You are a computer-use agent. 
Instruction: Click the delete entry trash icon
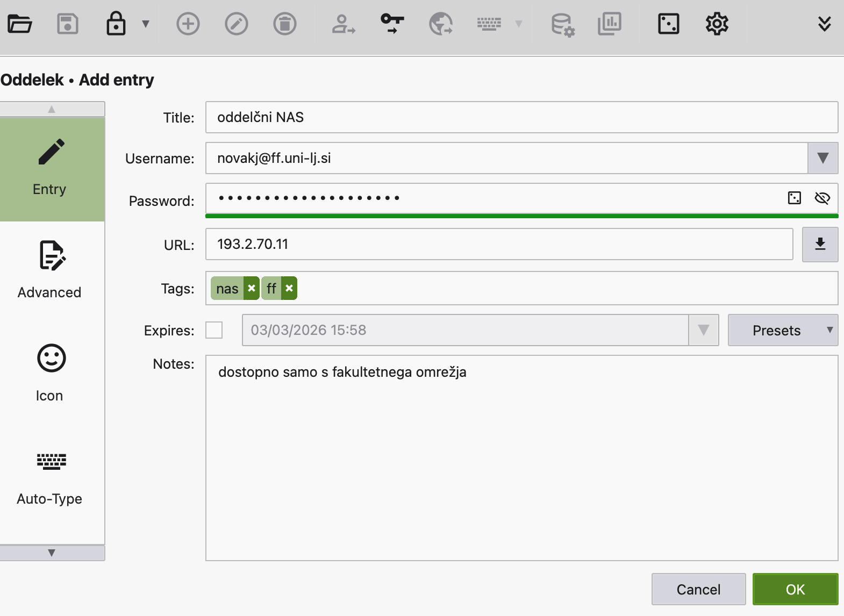(x=285, y=24)
